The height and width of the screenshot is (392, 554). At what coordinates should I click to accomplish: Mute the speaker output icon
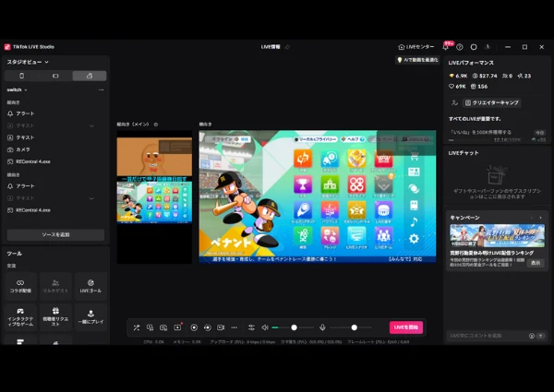[x=265, y=327]
